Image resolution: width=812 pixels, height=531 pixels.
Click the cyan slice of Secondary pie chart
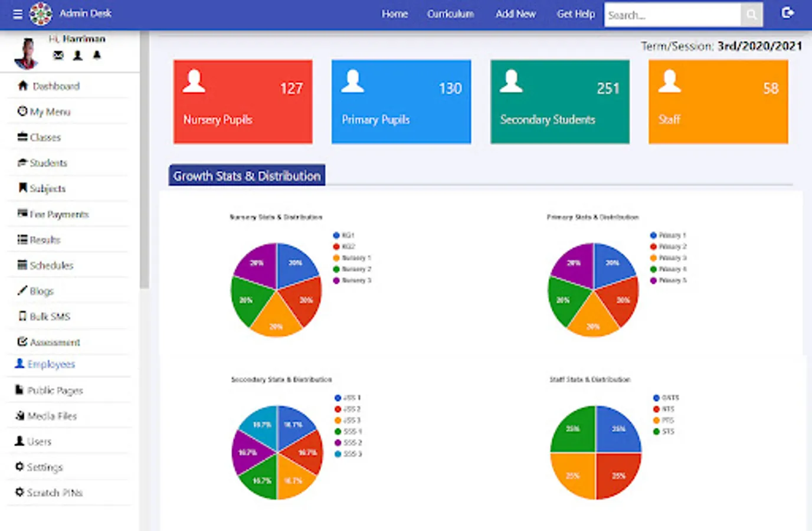(x=261, y=425)
